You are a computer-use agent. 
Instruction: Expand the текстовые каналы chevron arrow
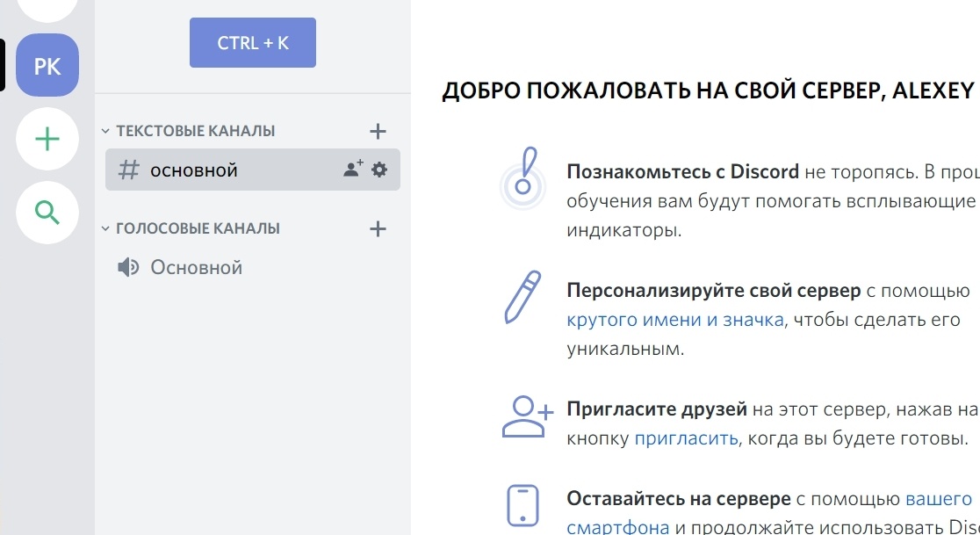104,130
